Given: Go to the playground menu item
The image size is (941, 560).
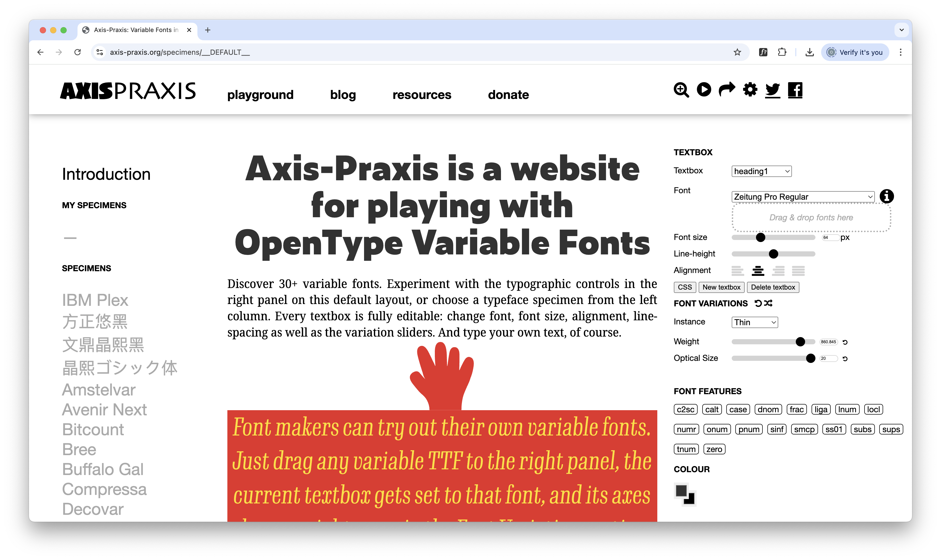Looking at the screenshot, I should pos(260,95).
